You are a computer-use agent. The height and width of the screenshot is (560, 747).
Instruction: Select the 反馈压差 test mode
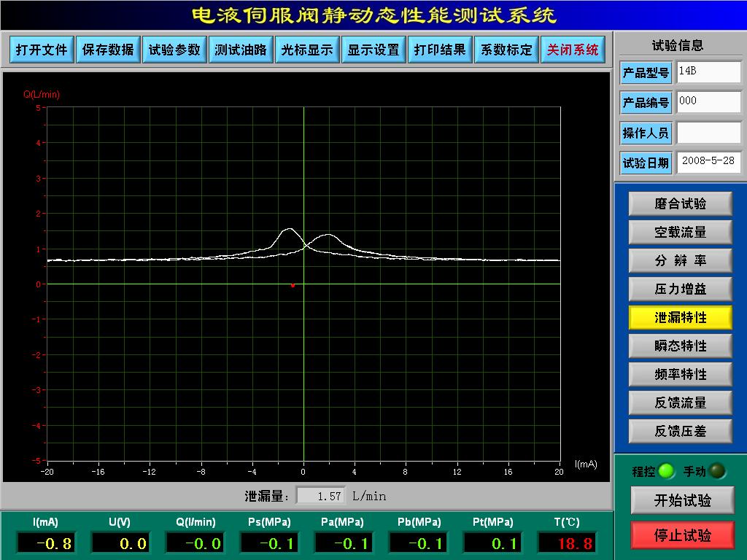point(681,431)
